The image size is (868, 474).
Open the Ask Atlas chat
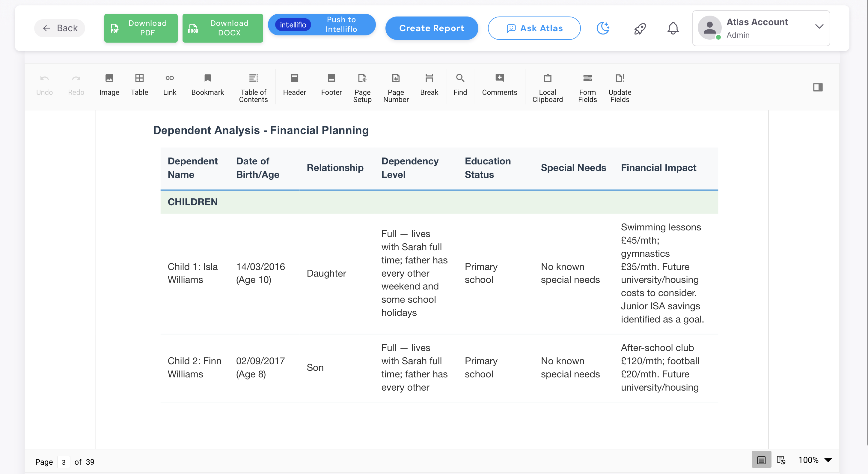coord(534,28)
